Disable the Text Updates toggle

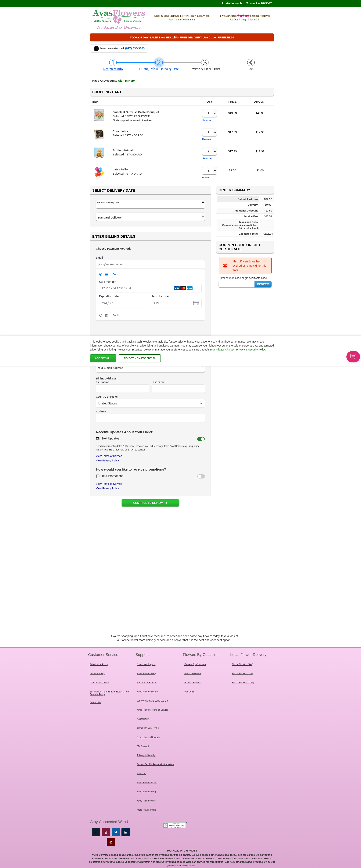pos(201,439)
